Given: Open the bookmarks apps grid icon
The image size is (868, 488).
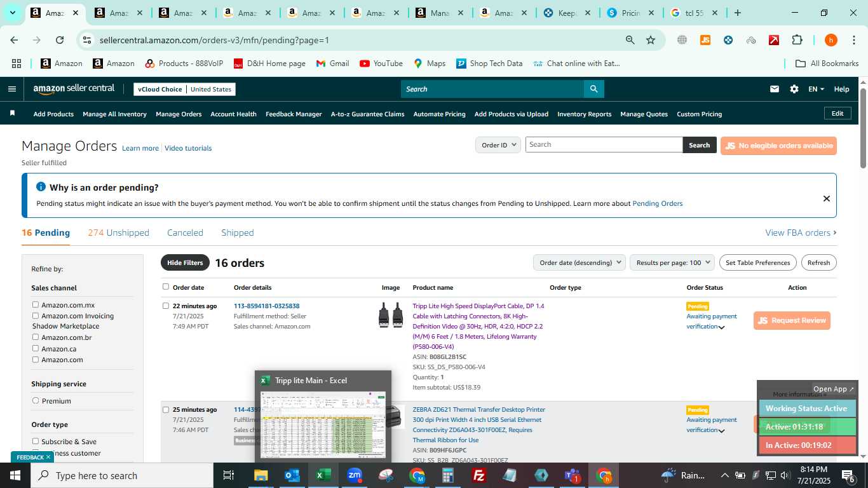Looking at the screenshot, I should point(17,64).
